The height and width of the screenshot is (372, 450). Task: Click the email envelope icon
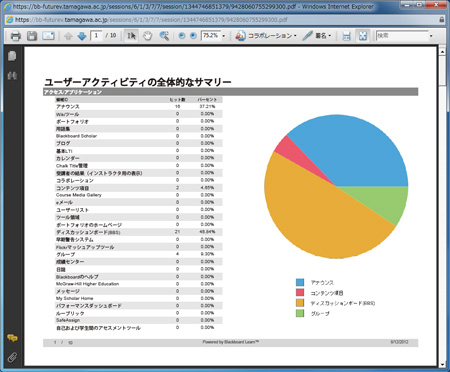(48, 36)
